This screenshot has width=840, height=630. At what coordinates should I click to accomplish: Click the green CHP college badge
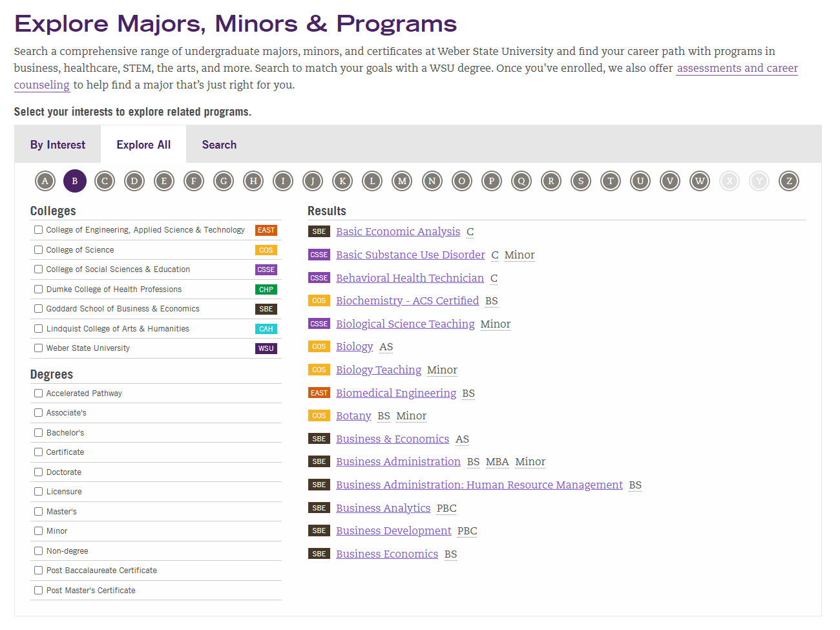[266, 289]
